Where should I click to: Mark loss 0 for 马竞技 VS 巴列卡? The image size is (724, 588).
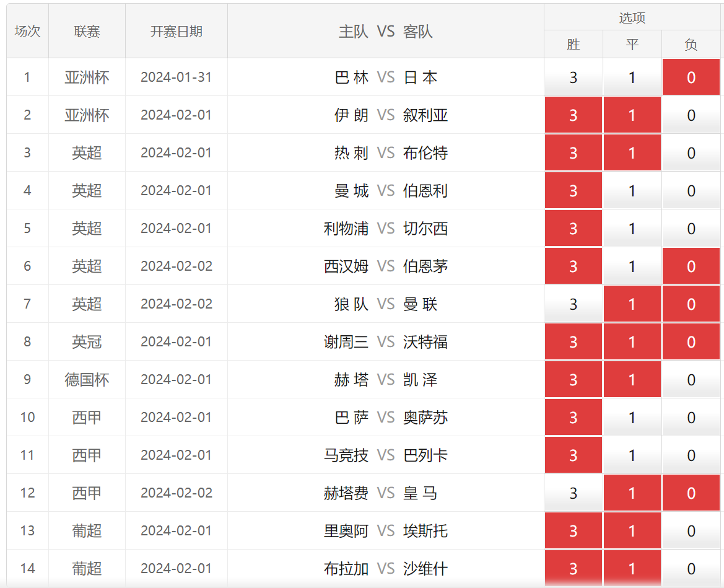click(691, 456)
